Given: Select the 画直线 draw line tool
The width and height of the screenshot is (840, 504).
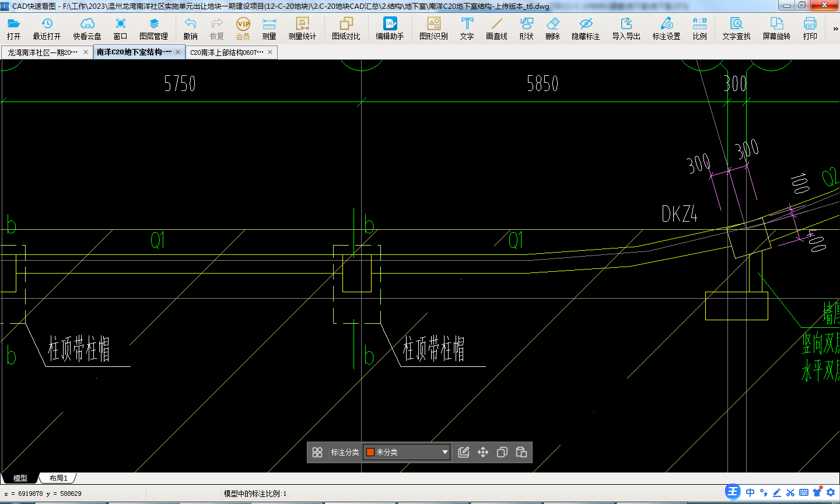Looking at the screenshot, I should pos(496,28).
